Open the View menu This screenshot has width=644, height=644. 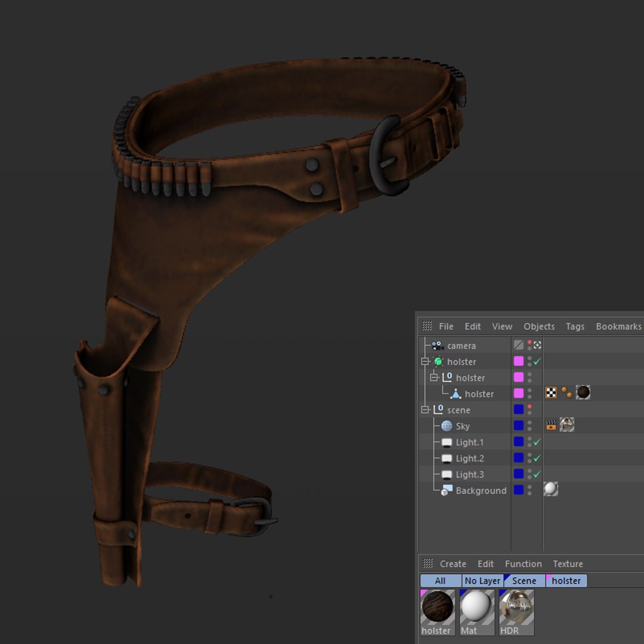click(502, 326)
